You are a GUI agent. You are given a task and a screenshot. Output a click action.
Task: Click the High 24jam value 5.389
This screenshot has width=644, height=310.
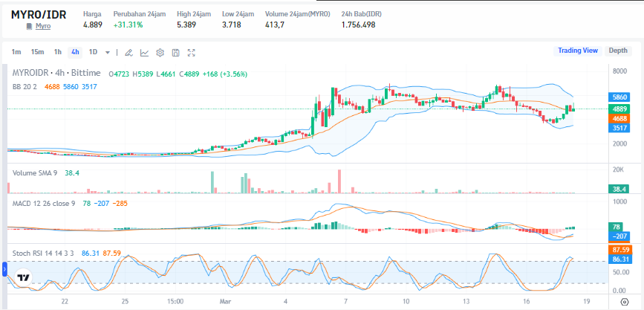186,25
